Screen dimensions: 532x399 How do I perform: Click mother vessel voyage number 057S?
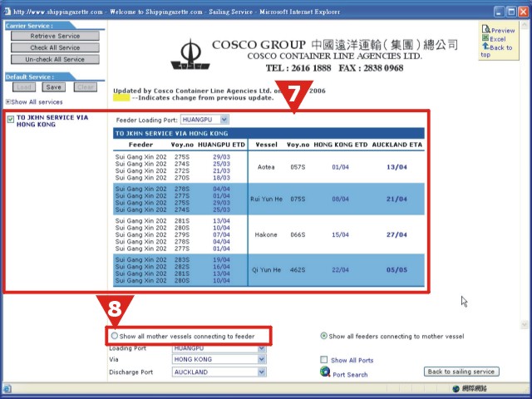(x=298, y=167)
